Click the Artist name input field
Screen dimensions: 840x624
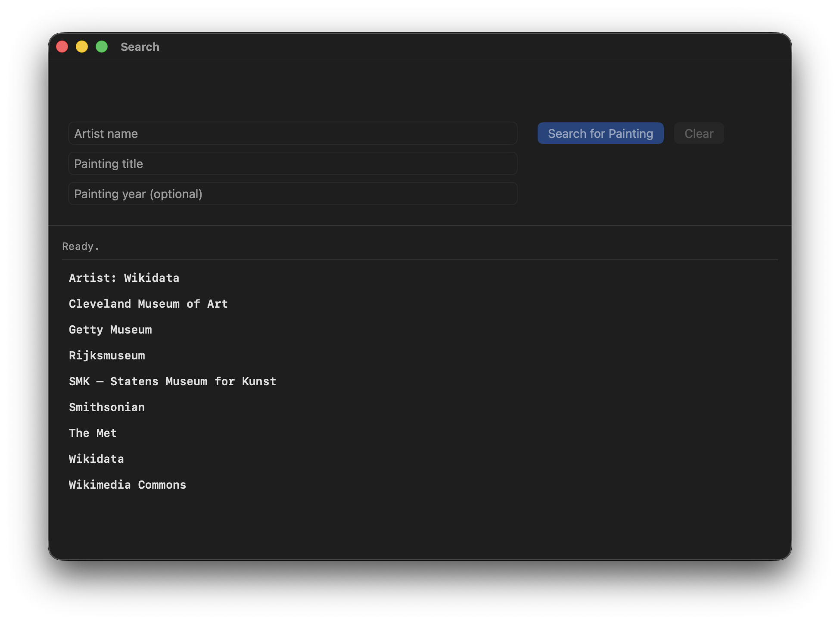click(x=292, y=134)
